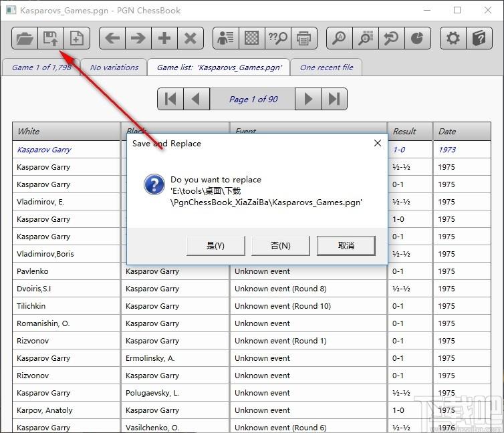This screenshot has width=504, height=433.
Task: Select the Dvoiris,S.I game row
Action: 251,289
